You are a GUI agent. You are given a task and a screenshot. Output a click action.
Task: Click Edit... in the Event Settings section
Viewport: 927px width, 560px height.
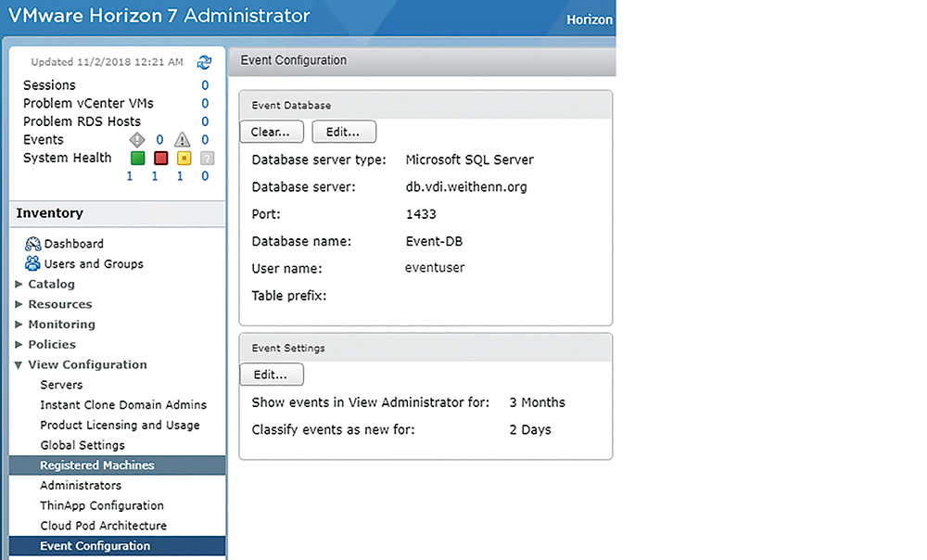272,375
